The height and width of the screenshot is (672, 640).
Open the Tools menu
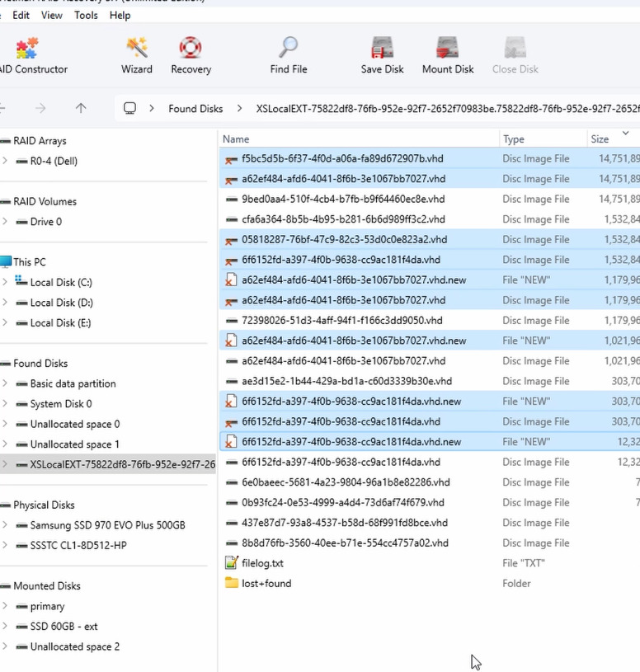86,16
